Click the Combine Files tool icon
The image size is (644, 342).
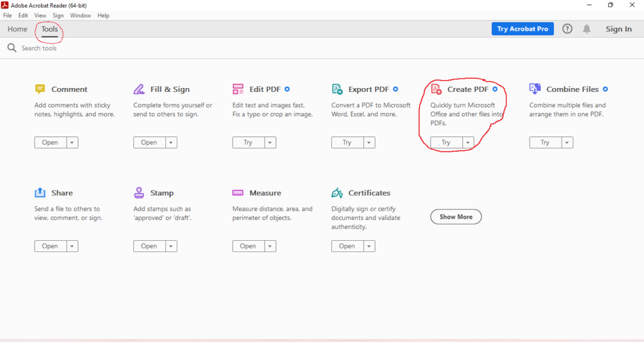coord(535,89)
